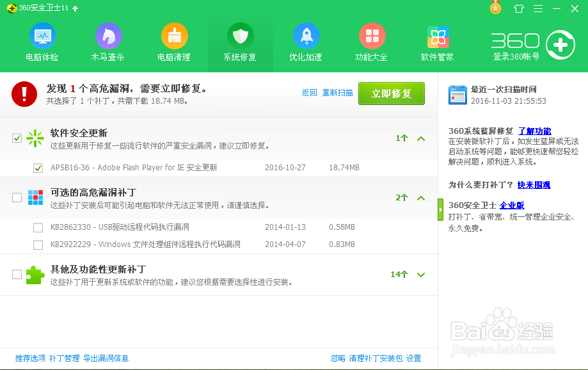Click the 推荐选项 link
Screen dimensions: 588x370
pyautogui.click(x=30, y=358)
